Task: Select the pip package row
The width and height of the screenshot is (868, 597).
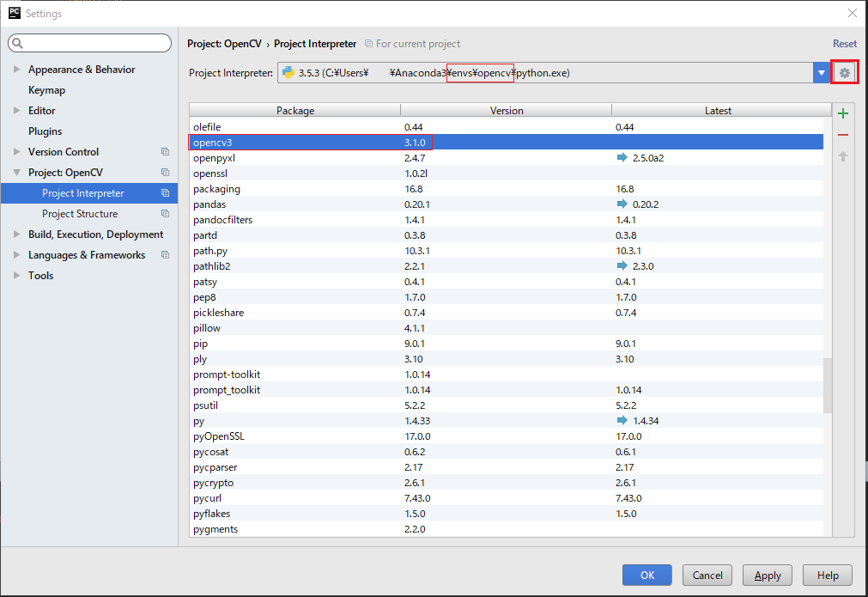Action: pos(506,344)
